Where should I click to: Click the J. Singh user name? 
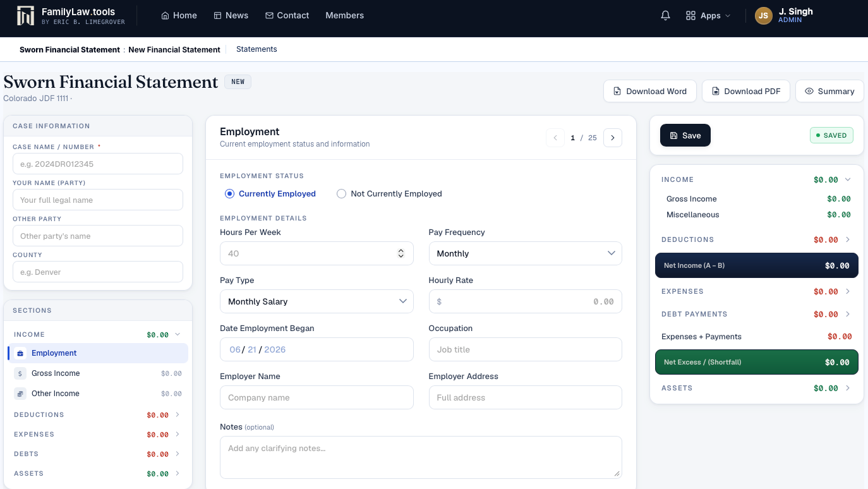coord(796,11)
